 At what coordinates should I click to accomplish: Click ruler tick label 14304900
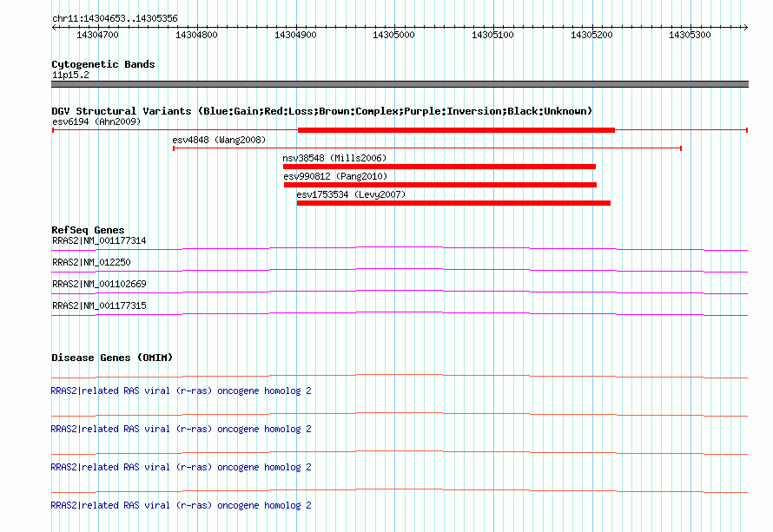295,35
